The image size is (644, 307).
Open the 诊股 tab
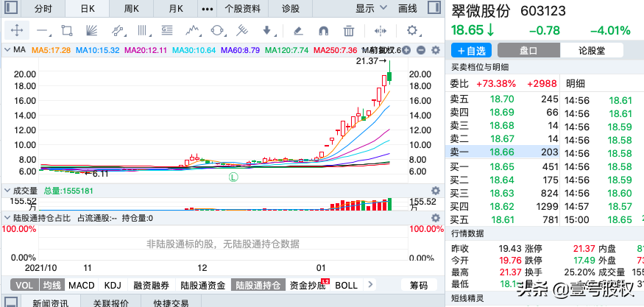(291, 8)
